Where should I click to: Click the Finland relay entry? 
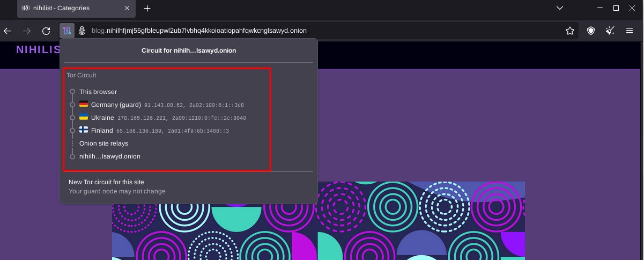[154, 131]
